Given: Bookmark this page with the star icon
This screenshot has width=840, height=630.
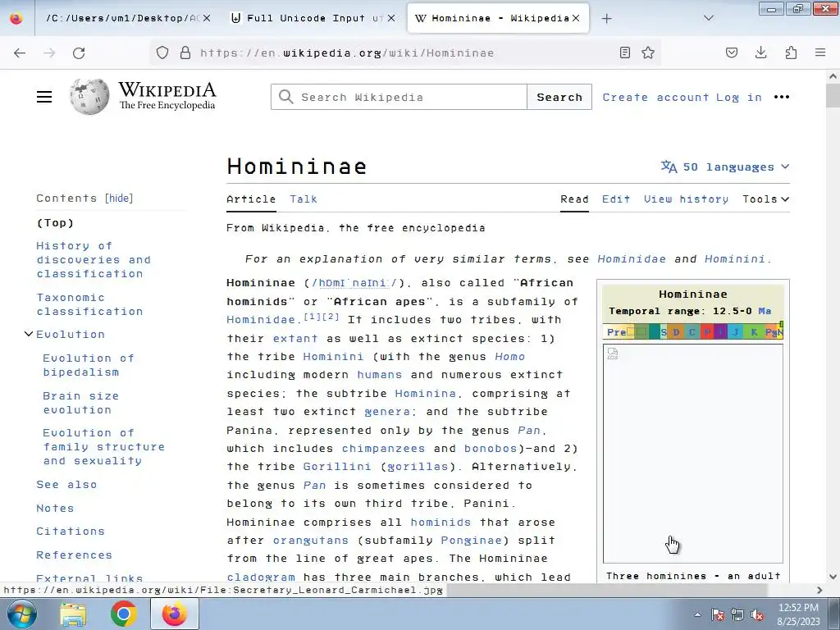Looking at the screenshot, I should click(x=648, y=52).
